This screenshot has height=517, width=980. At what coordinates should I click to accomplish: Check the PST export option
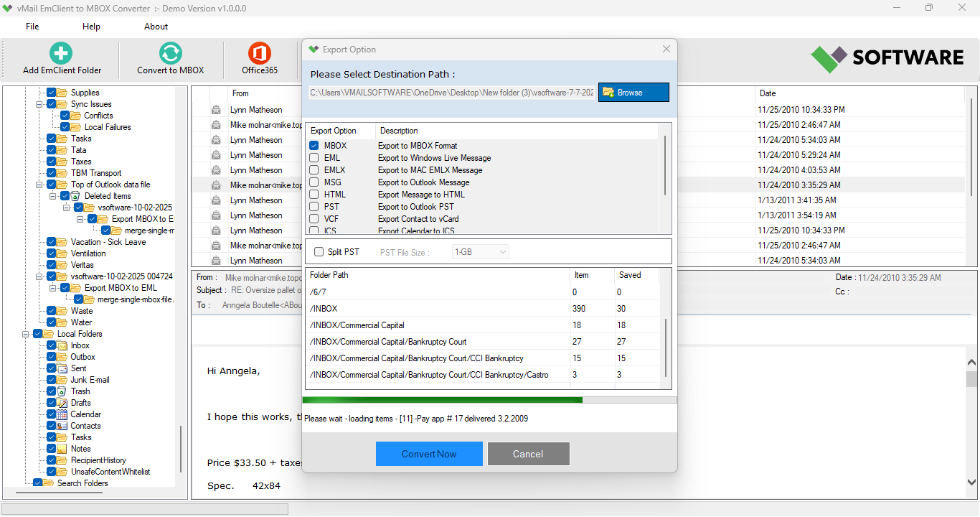[314, 207]
